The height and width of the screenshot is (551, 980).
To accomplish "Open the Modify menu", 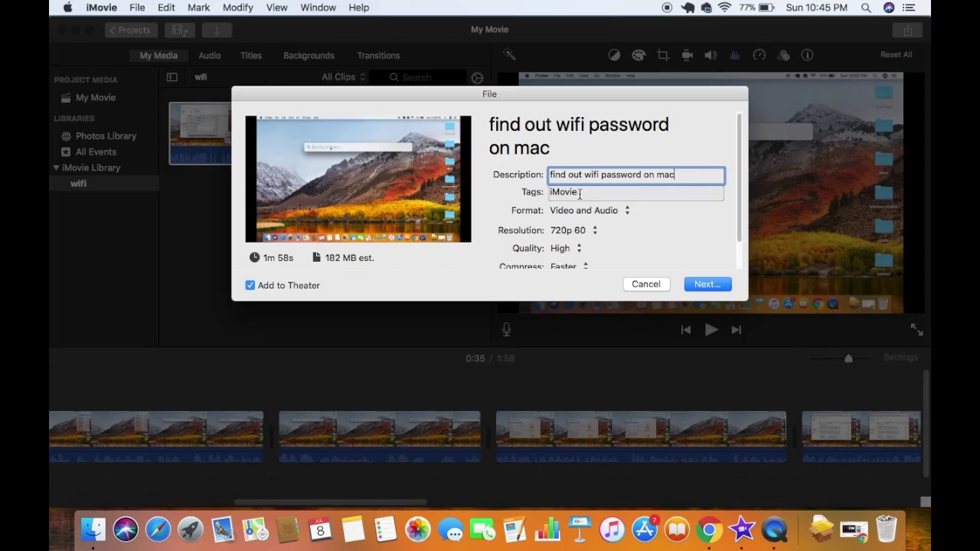I will coord(237,8).
